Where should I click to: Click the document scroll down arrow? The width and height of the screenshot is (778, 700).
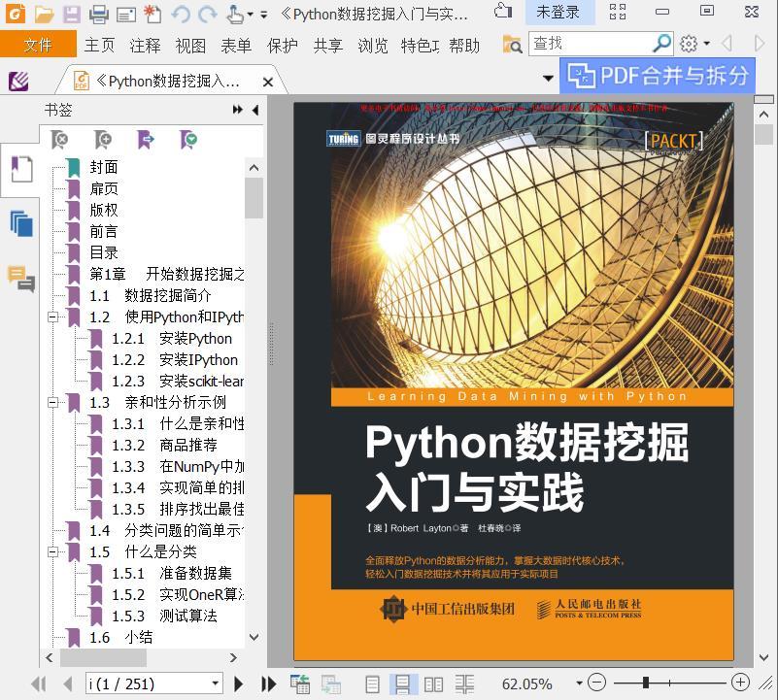pyautogui.click(x=764, y=658)
